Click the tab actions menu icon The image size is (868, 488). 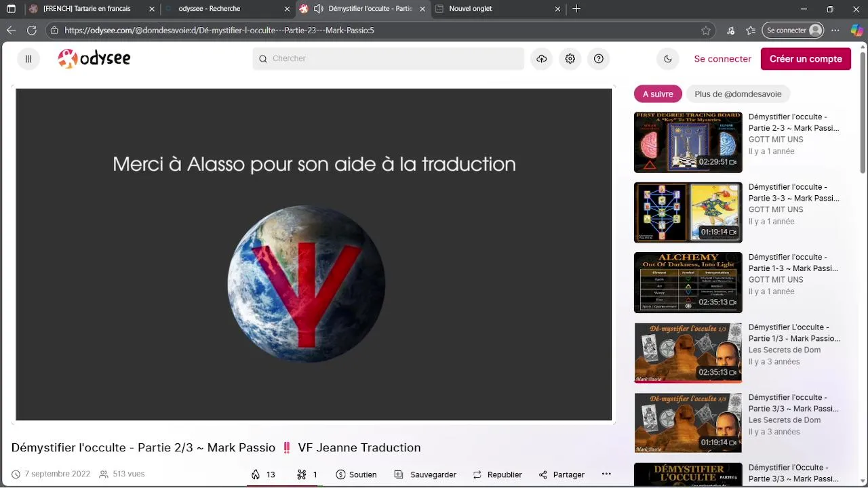(x=11, y=9)
